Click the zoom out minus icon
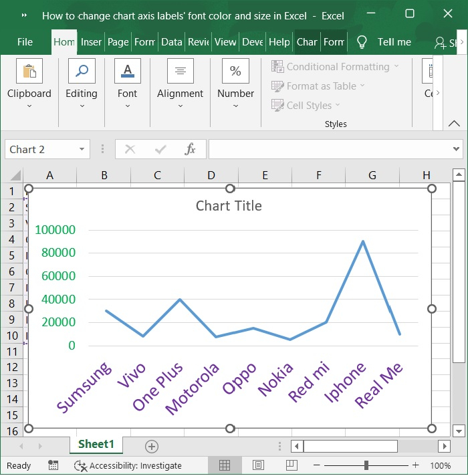The image size is (468, 476). [x=316, y=465]
